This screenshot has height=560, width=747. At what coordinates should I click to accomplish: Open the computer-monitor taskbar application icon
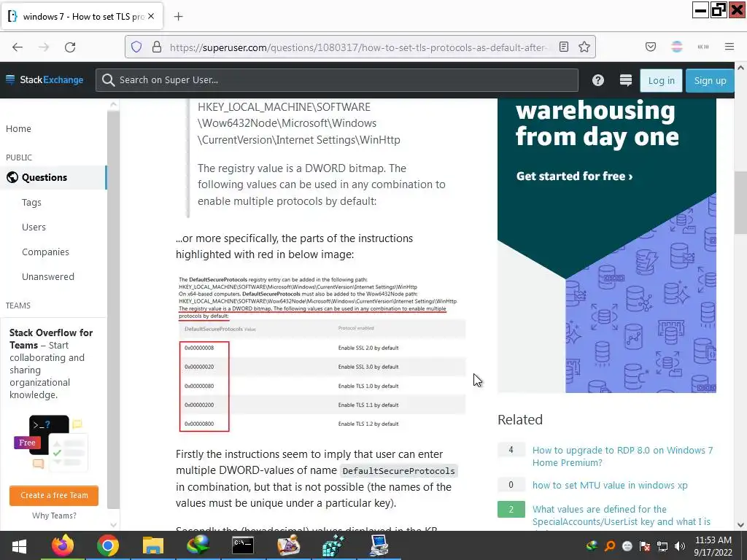[x=379, y=545]
